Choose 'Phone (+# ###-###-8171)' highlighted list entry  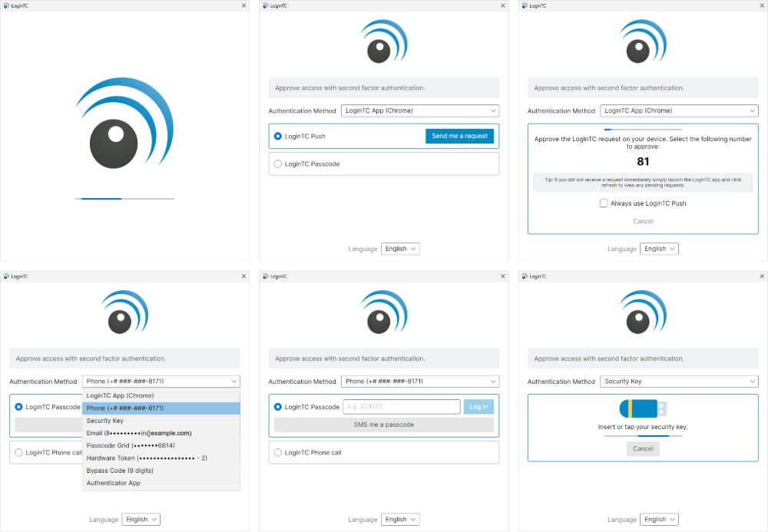pyautogui.click(x=161, y=408)
